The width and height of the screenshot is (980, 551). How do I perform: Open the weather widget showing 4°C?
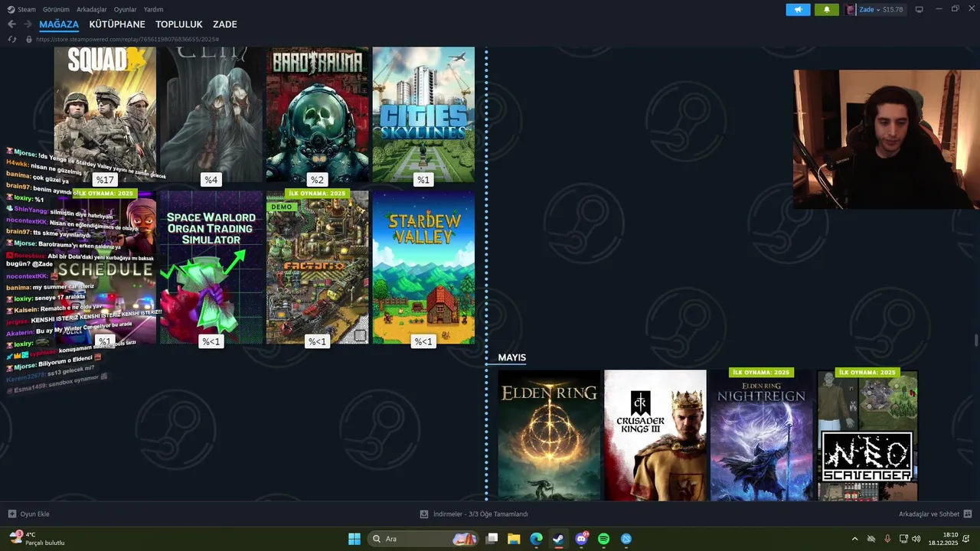click(x=37, y=539)
